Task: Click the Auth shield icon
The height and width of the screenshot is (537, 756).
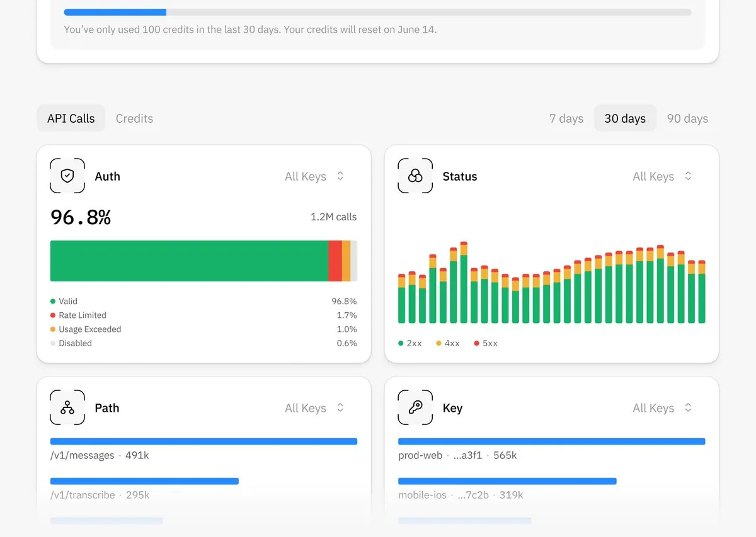Action: (x=67, y=176)
